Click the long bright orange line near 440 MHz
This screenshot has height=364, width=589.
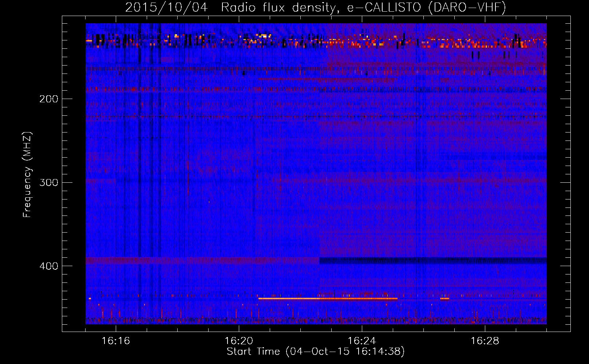point(328,298)
